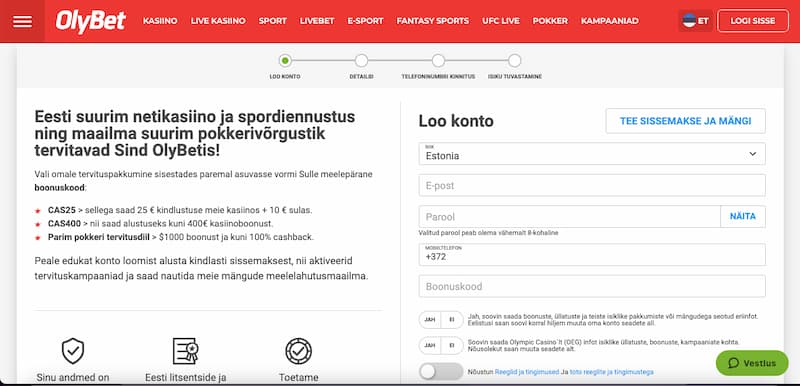Go to UFC LIVE
800x386 pixels.
(501, 21)
